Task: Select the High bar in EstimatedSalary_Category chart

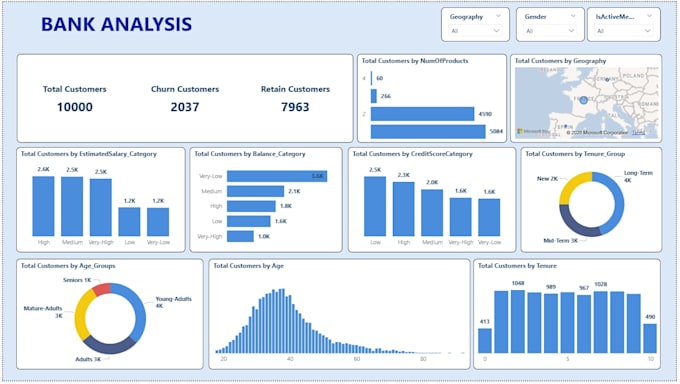Action: coord(43,206)
